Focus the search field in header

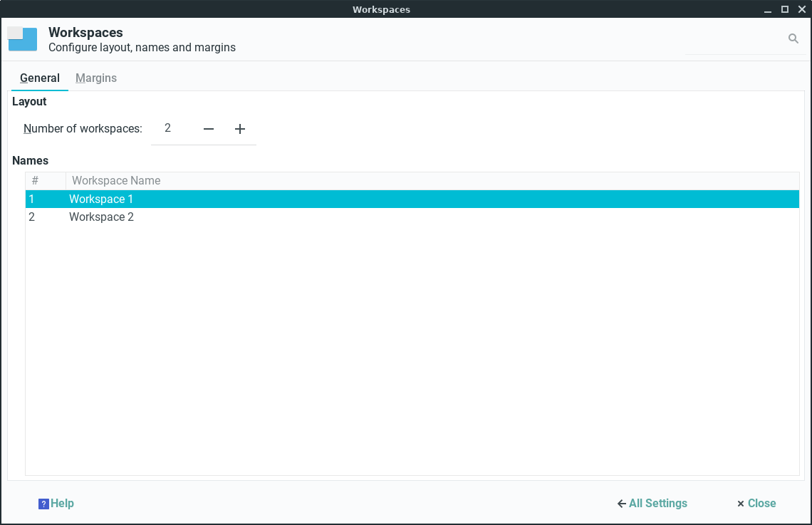pyautogui.click(x=734, y=40)
